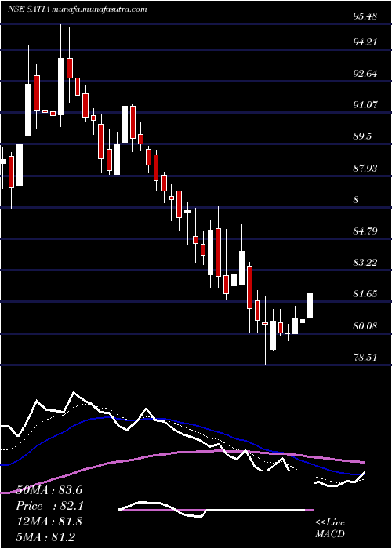Select the 81.65 price axis label
The image size is (392, 549).
[x=365, y=294]
